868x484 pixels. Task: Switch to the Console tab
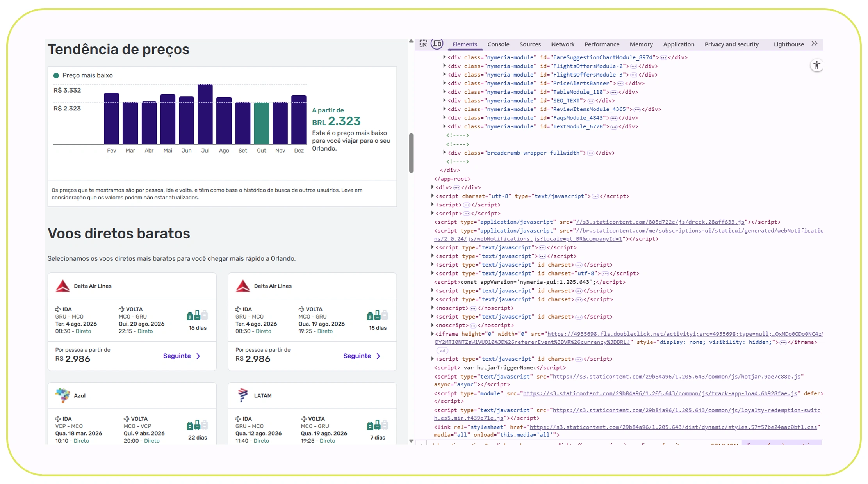(498, 44)
